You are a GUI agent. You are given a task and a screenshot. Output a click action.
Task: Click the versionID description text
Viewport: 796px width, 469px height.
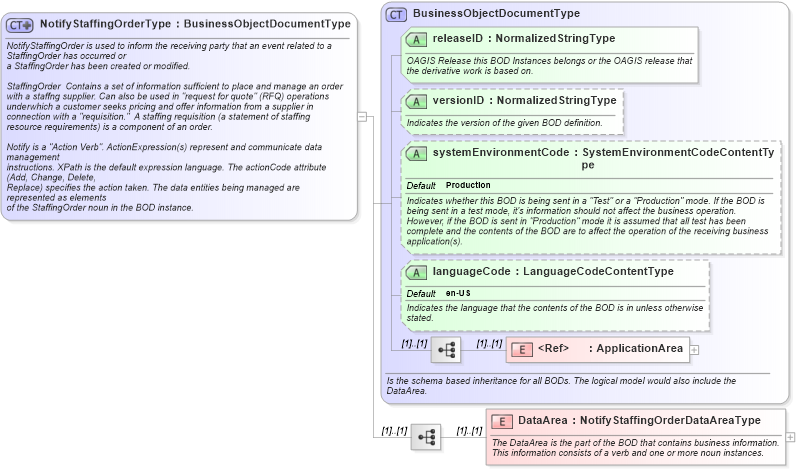click(x=505, y=123)
